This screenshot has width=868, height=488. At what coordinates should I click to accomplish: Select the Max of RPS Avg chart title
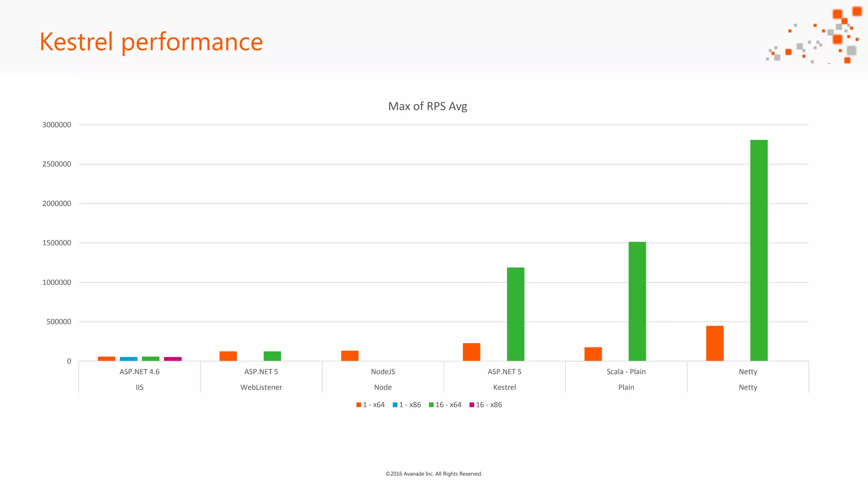(427, 106)
